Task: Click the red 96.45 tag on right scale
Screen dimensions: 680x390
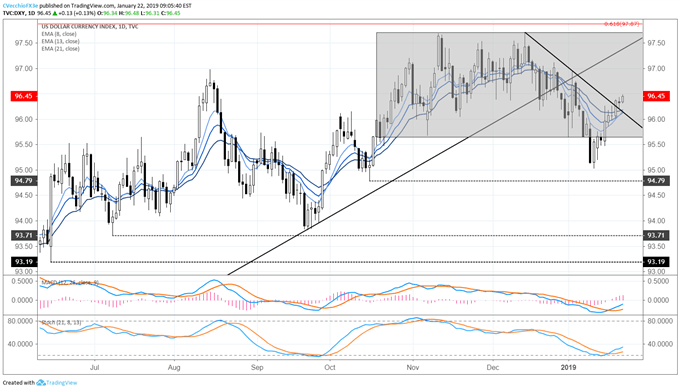Action: pos(656,96)
